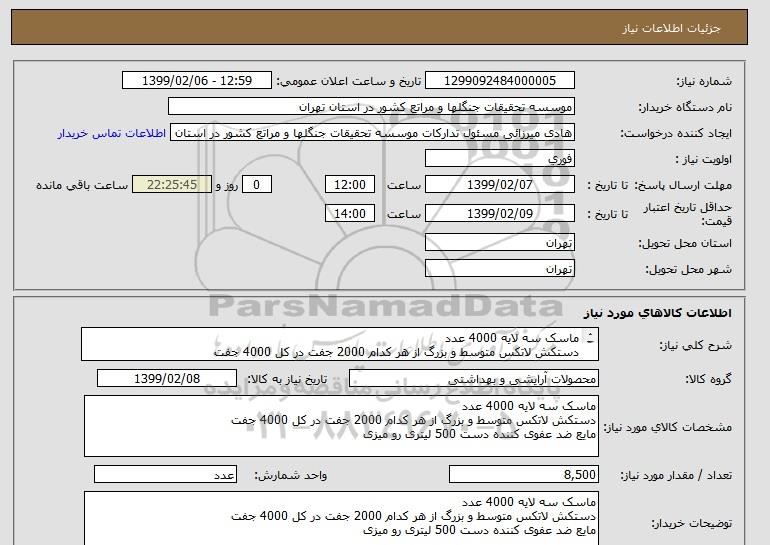The width and height of the screenshot is (770, 545).
Task: Click the label تاریخ و ساعت اعلان عمومی
Action: pos(349,81)
